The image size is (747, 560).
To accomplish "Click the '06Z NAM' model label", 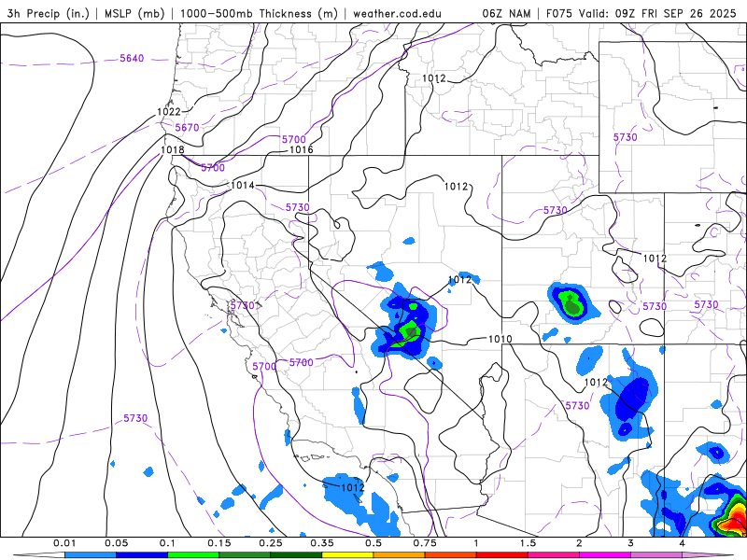I will pos(506,13).
